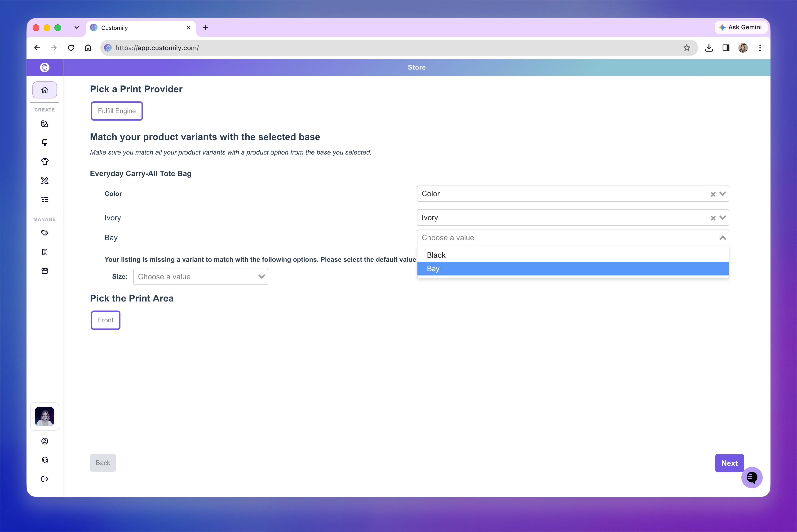Click the t-shirt products icon in sidebar

coord(44,161)
